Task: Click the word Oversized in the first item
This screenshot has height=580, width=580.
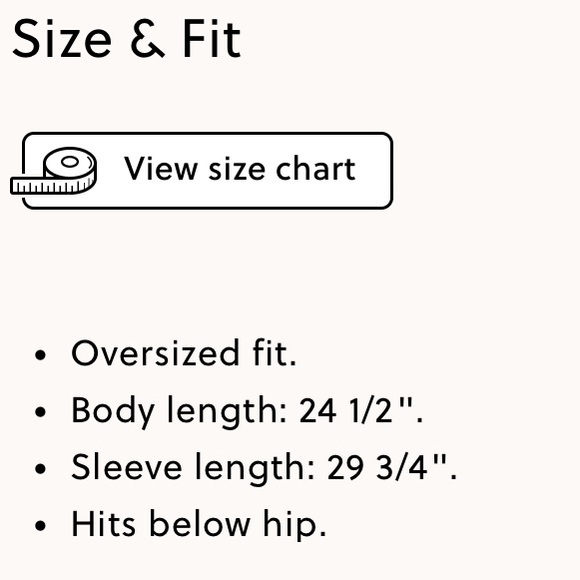Action: [155, 353]
